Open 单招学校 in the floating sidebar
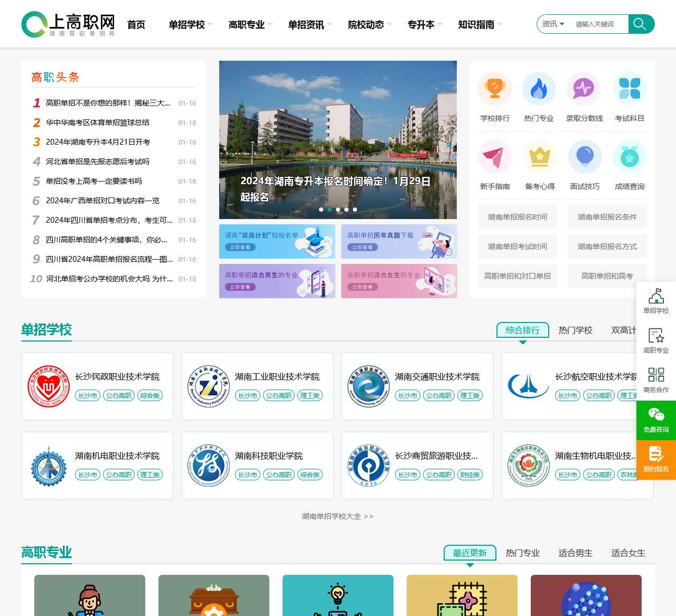 tap(656, 301)
